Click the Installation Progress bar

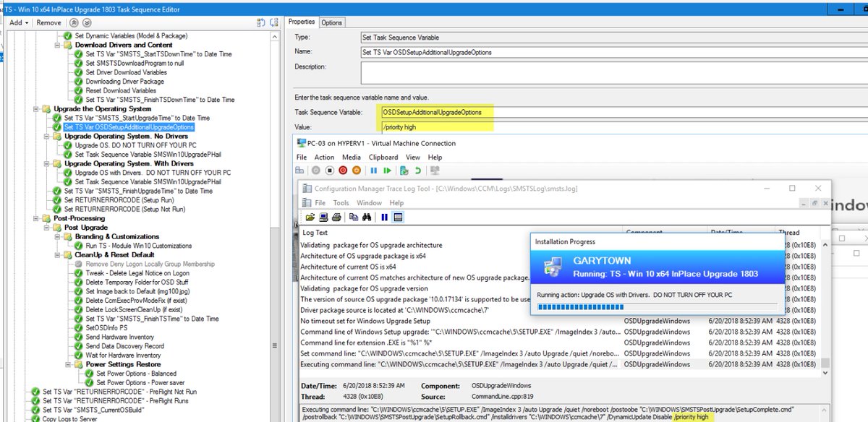(x=658, y=306)
